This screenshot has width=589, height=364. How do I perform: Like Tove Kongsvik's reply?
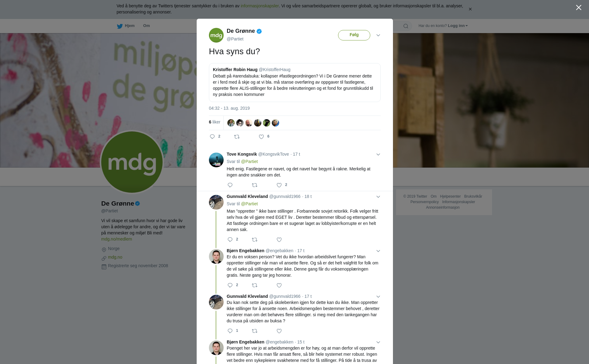[x=279, y=185]
